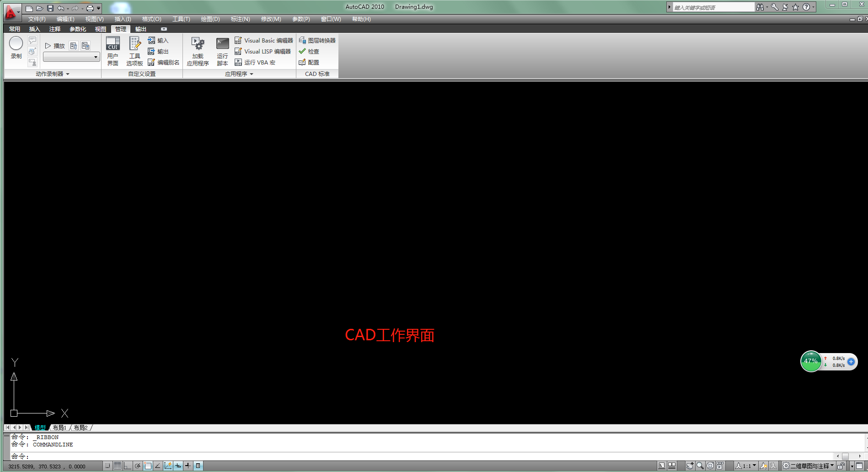Image resolution: width=868 pixels, height=472 pixels.
Task: Open the Visual Basic 编辑器
Action: click(263, 40)
